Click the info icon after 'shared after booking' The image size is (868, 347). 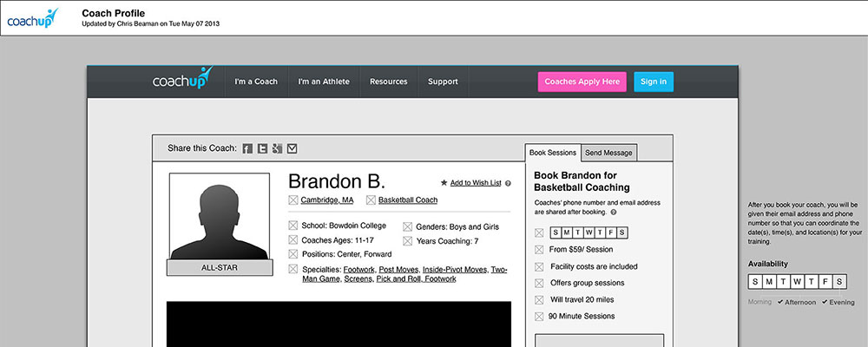click(x=614, y=212)
